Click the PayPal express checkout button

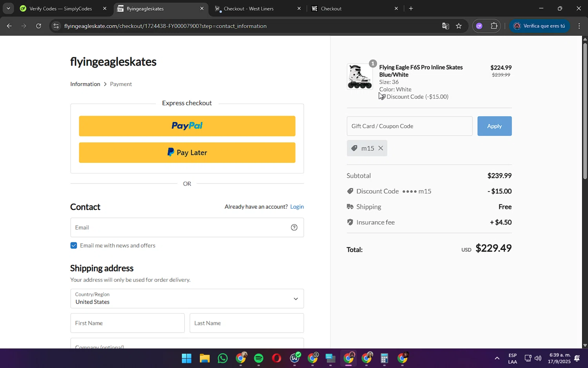coord(187,126)
